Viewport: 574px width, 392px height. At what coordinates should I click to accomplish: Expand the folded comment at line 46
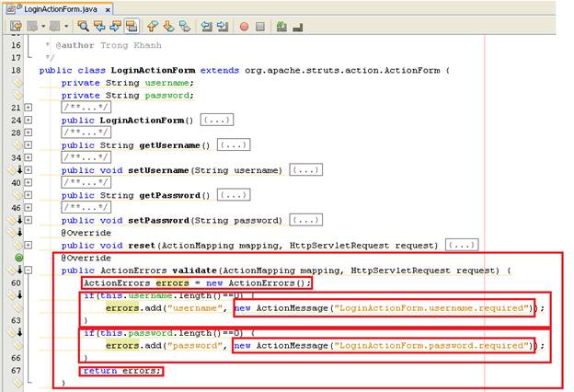29,207
